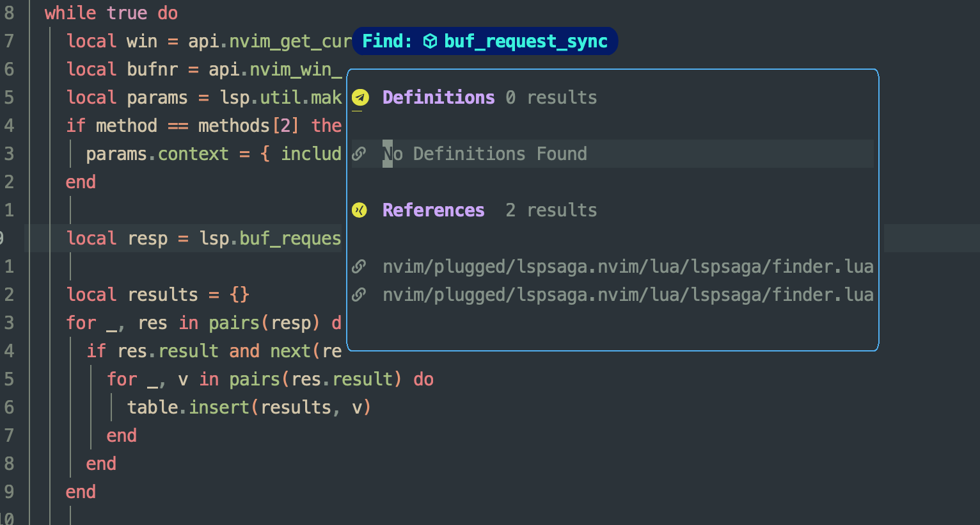
Task: Click the link icon before the first finder.lua result
Action: tap(359, 266)
